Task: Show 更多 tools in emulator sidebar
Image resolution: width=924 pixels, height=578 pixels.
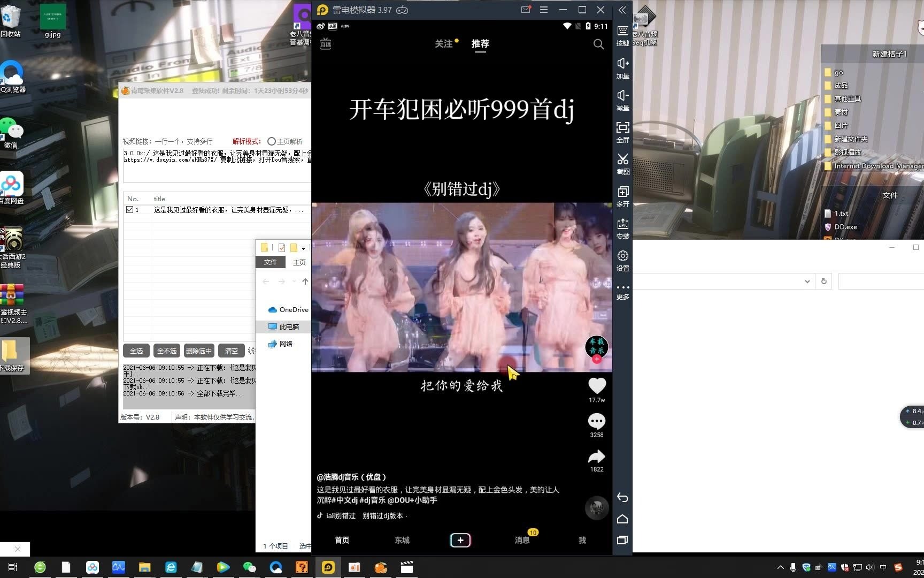Action: pos(623,292)
